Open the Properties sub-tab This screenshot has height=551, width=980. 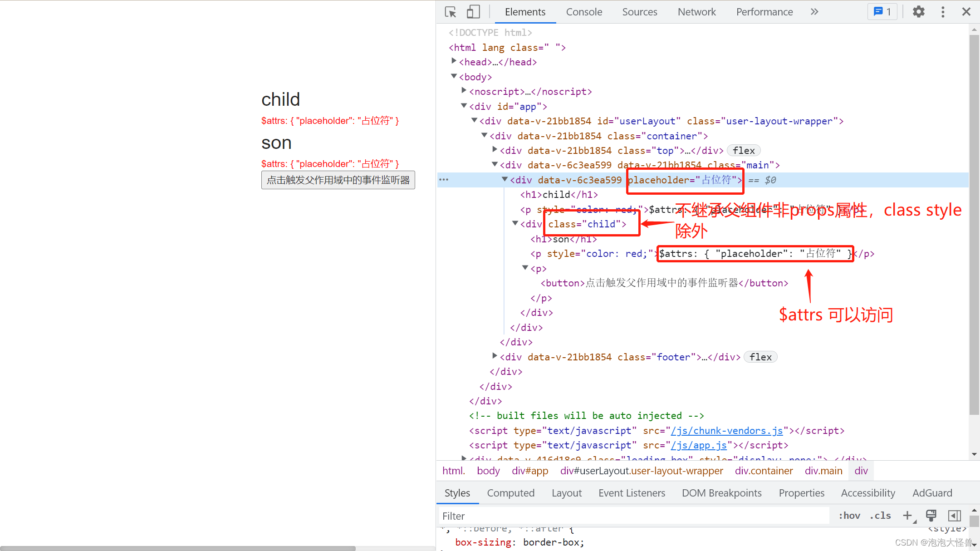[801, 493]
